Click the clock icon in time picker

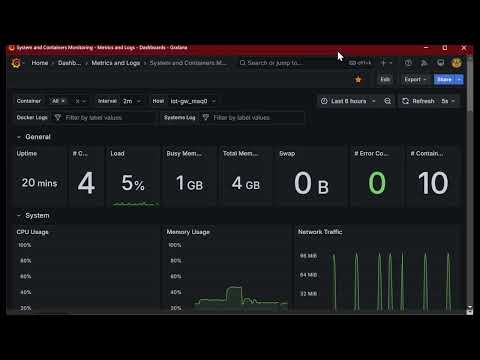pyautogui.click(x=324, y=101)
